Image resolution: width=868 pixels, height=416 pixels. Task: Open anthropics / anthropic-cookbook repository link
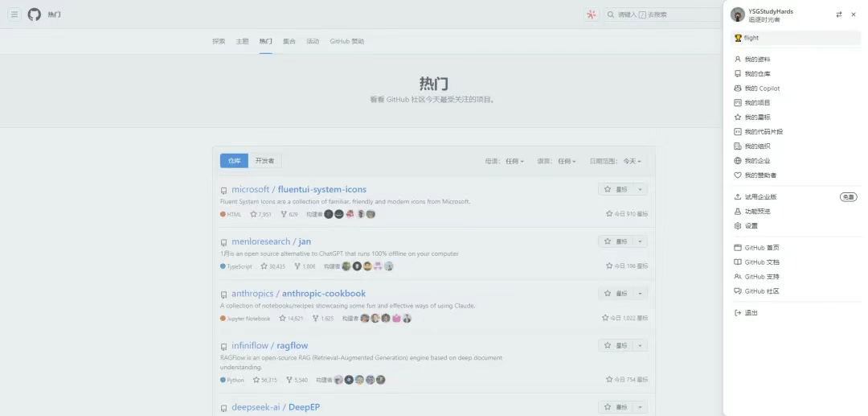(x=298, y=294)
